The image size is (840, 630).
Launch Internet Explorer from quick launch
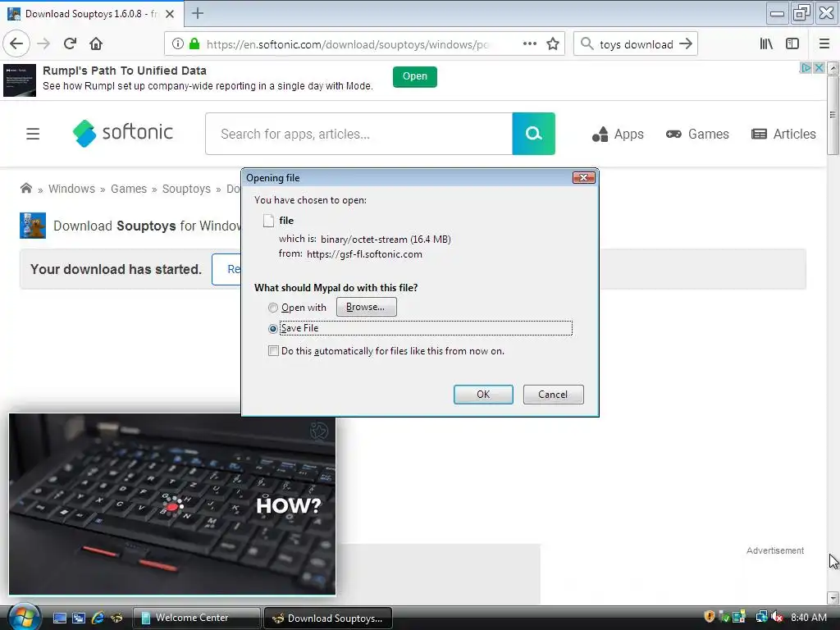(x=98, y=618)
